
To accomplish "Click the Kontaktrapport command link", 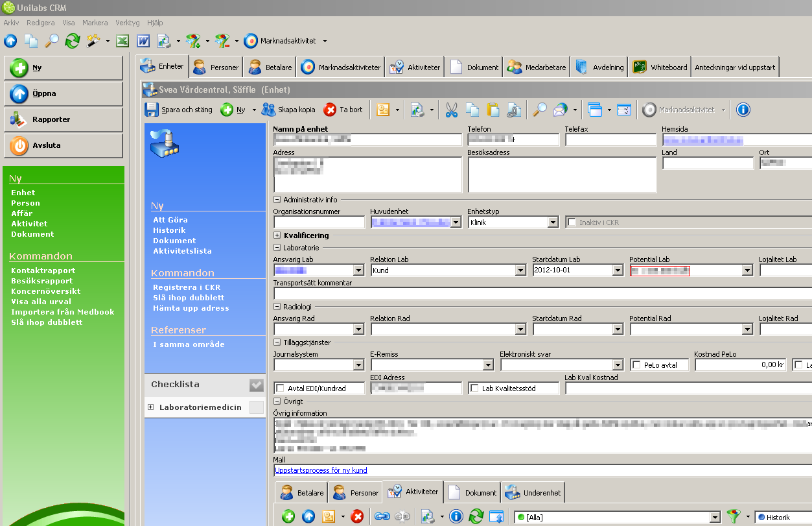I will coord(43,270).
